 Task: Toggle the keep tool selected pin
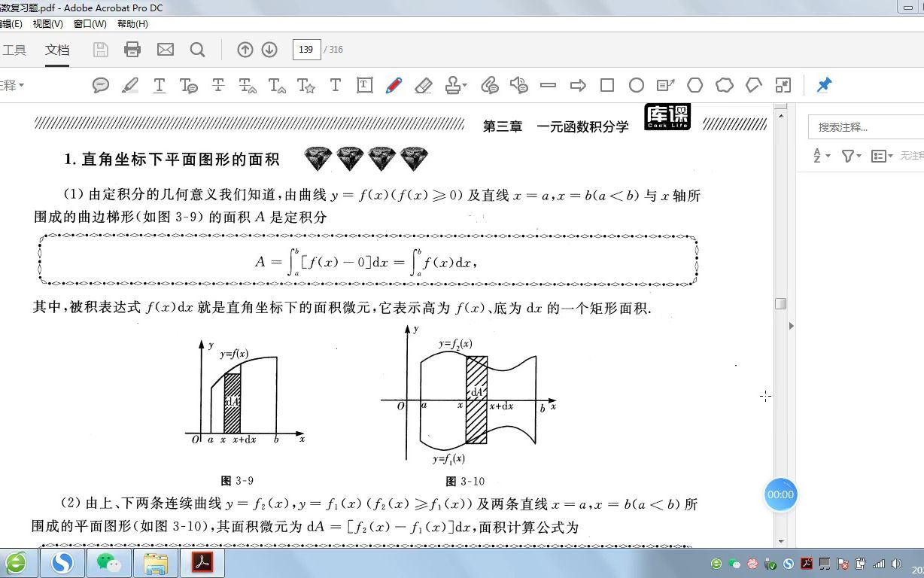pos(824,85)
